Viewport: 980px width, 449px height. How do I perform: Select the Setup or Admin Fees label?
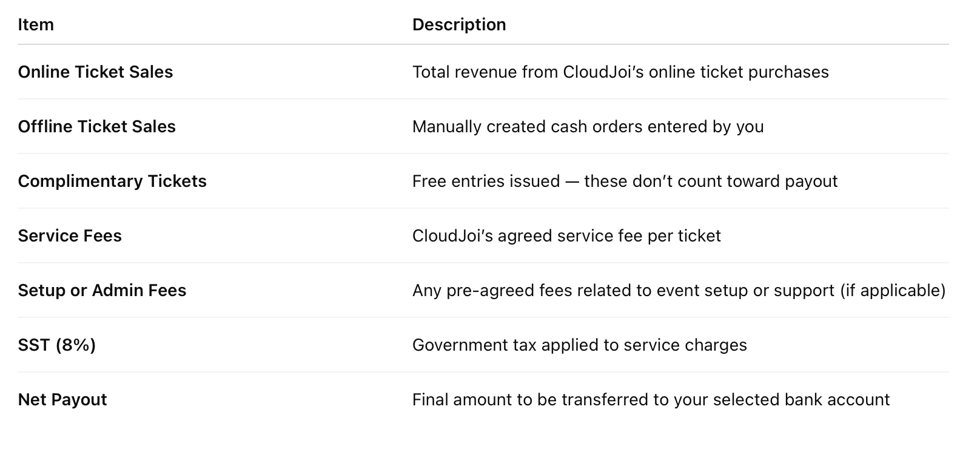102,291
